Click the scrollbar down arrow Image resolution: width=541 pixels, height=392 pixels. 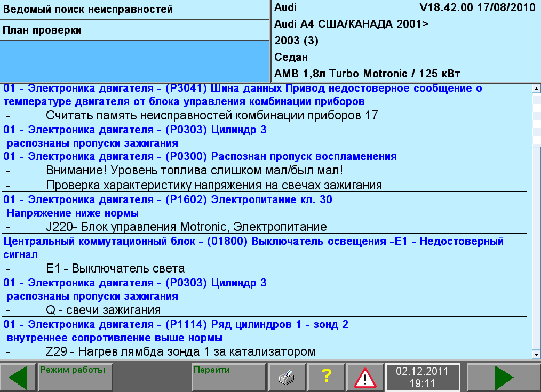[536, 355]
